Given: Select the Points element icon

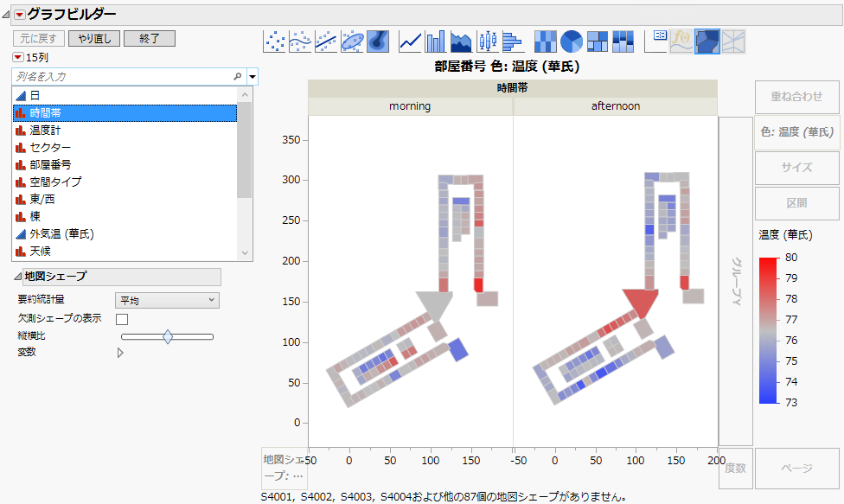Looking at the screenshot, I should (275, 41).
